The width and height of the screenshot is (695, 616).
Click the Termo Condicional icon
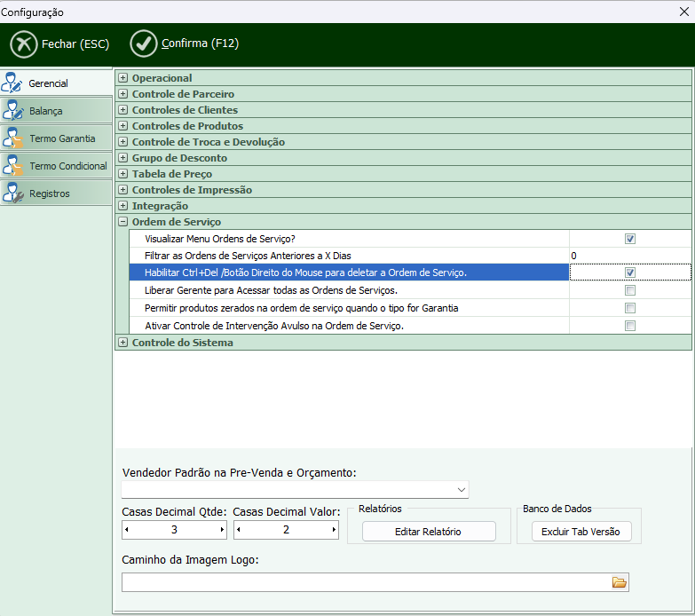click(x=13, y=166)
